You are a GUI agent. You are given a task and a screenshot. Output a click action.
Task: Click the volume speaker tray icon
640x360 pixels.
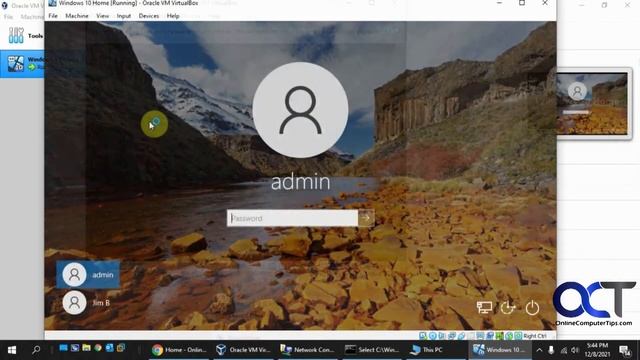575,350
